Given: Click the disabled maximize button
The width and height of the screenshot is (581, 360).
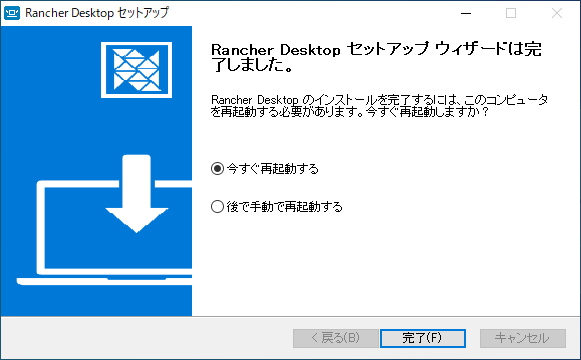Looking at the screenshot, I should [511, 13].
